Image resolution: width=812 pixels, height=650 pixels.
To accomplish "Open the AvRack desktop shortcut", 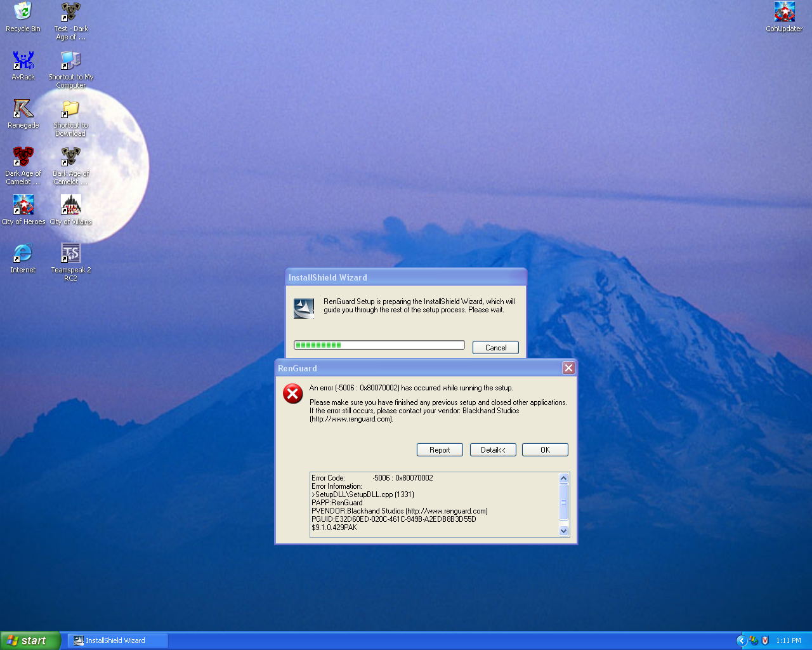I will (x=23, y=61).
